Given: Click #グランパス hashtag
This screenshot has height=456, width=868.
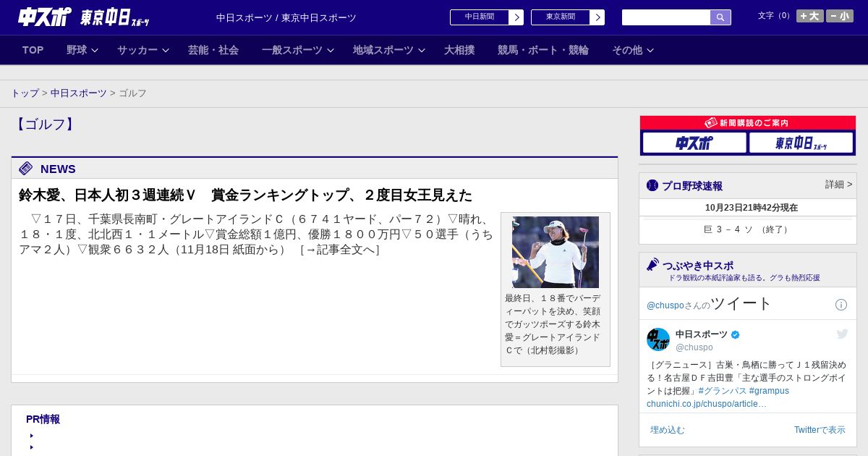Looking at the screenshot, I should [x=723, y=391].
